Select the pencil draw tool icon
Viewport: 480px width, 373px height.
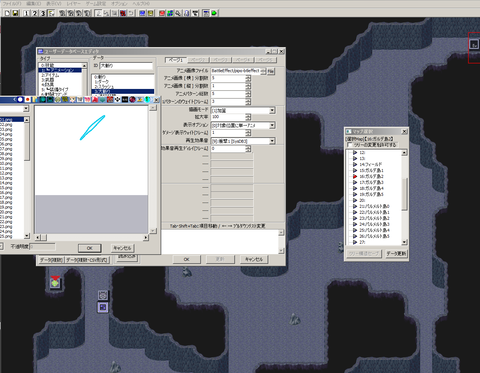[x=98, y=13]
